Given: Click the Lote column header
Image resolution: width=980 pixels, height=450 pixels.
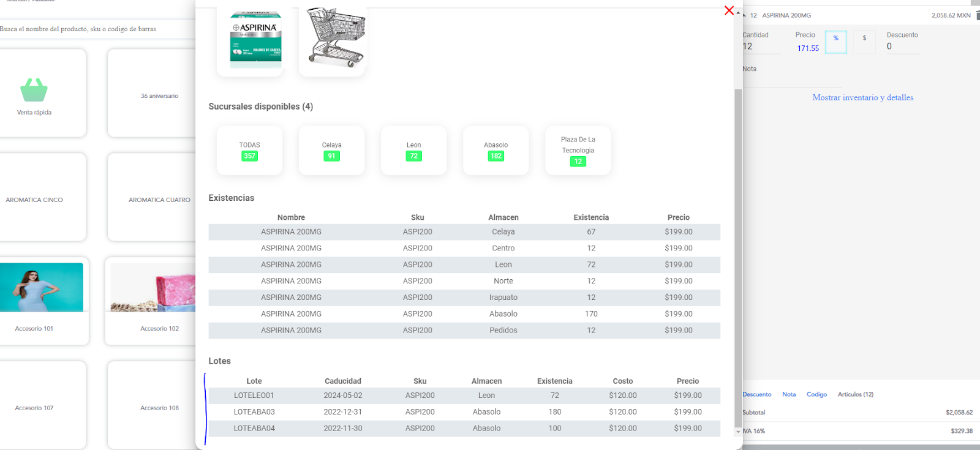Looking at the screenshot, I should click(254, 381).
